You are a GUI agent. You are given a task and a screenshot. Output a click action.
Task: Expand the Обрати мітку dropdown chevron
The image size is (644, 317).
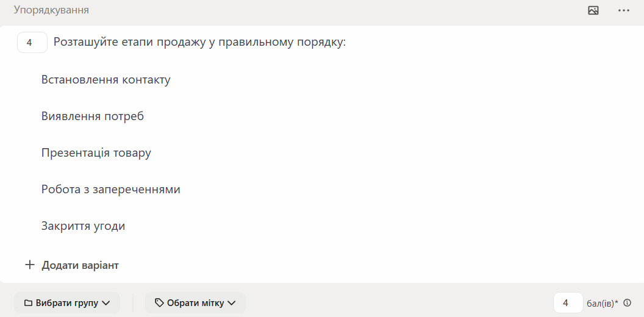pos(231,303)
